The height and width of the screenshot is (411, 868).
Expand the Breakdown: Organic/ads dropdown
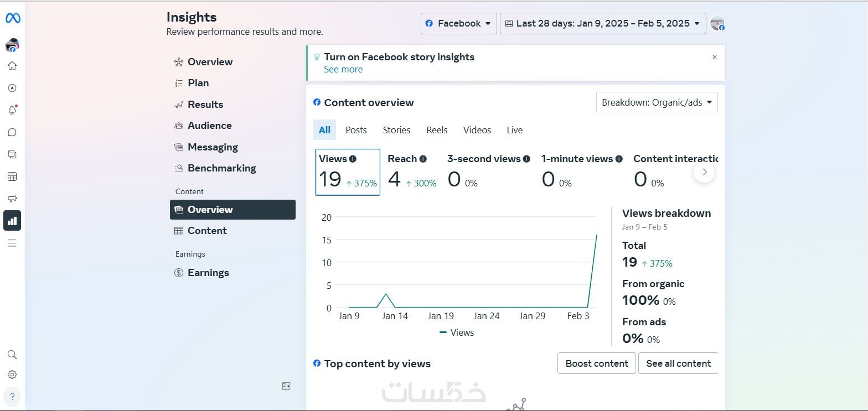pos(657,102)
